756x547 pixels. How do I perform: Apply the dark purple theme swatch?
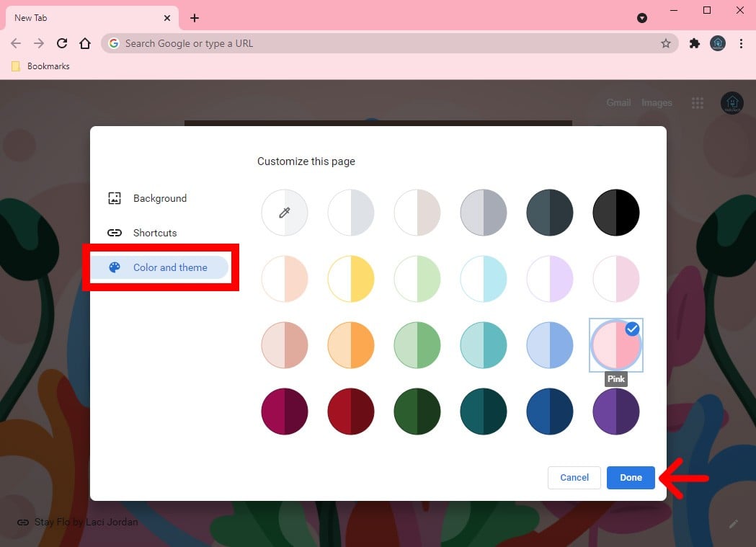[x=615, y=412]
